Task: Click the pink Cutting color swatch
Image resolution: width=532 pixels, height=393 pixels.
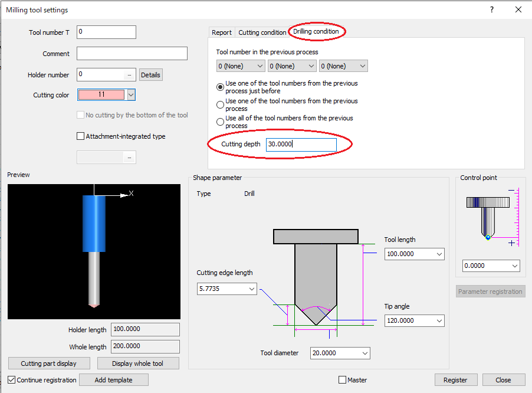Action: [101, 94]
